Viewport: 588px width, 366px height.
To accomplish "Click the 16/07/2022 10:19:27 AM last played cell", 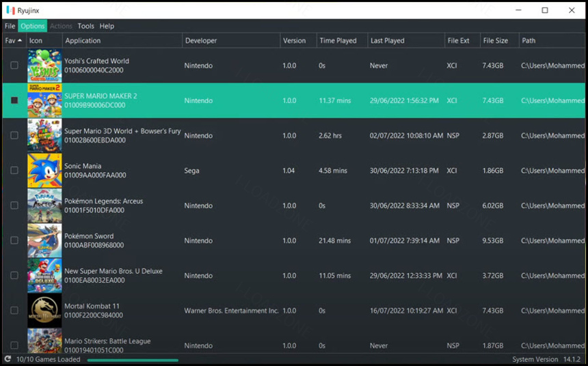I will pyautogui.click(x=407, y=311).
